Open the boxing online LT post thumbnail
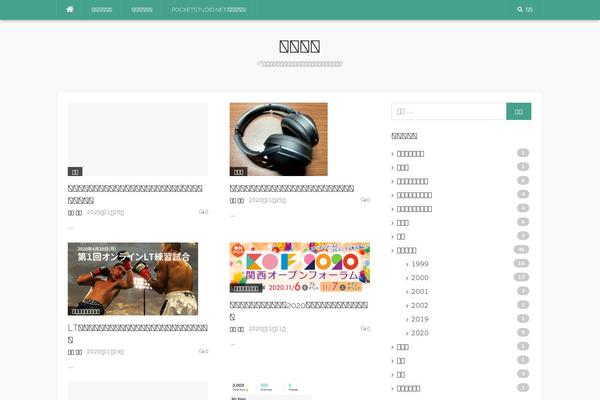 pyautogui.click(x=133, y=279)
